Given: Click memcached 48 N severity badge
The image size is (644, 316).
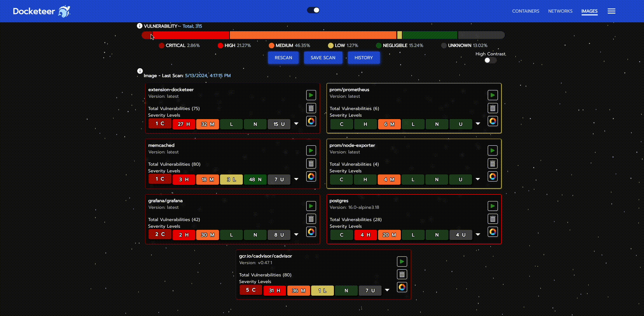Looking at the screenshot, I should (255, 179).
